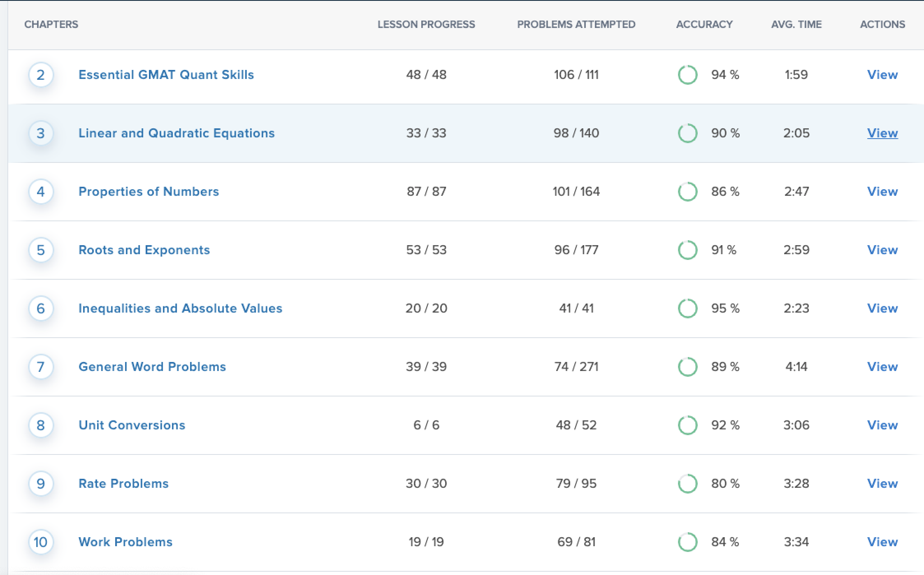Click View for General Word Problems
Viewport: 924px width, 575px height.
click(x=882, y=367)
